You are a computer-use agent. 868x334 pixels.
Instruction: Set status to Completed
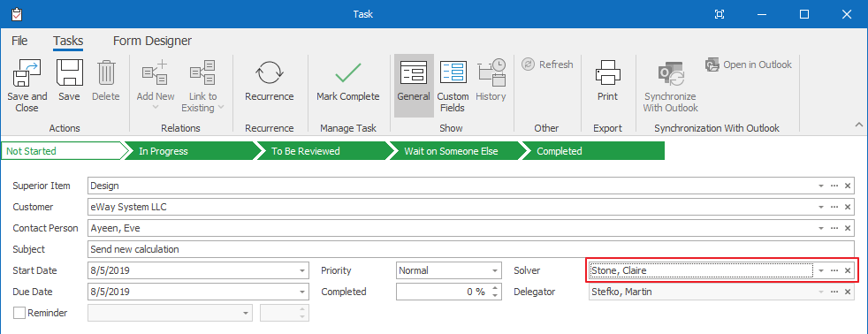pos(592,151)
